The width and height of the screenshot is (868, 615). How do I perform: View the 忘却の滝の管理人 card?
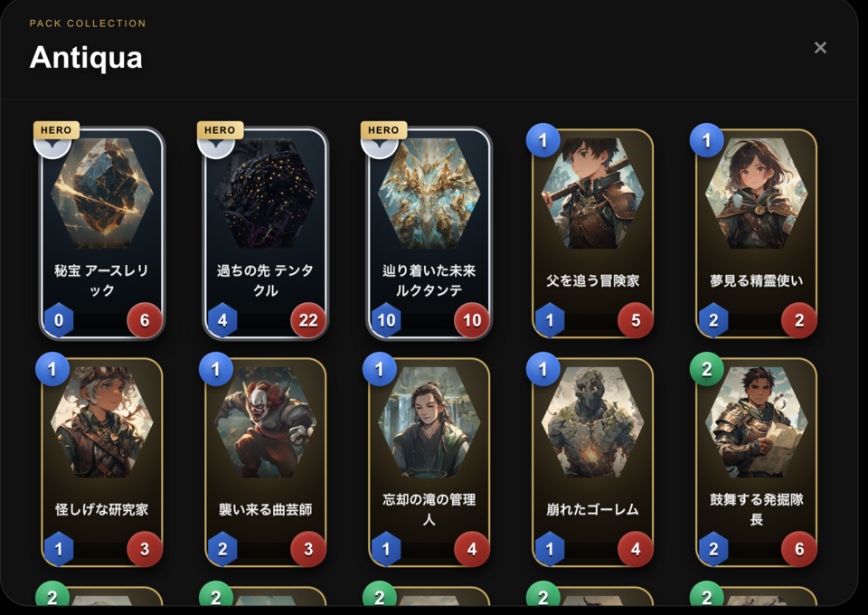pyautogui.click(x=429, y=462)
